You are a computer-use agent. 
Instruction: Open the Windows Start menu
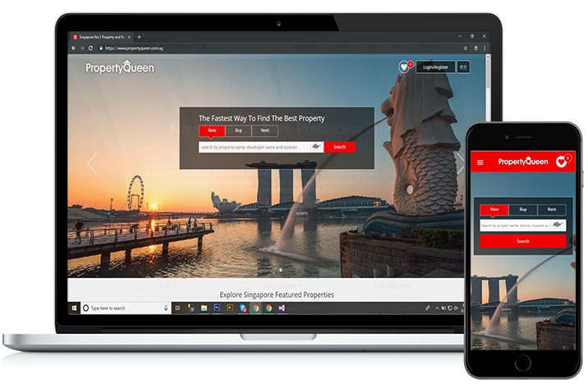74,308
